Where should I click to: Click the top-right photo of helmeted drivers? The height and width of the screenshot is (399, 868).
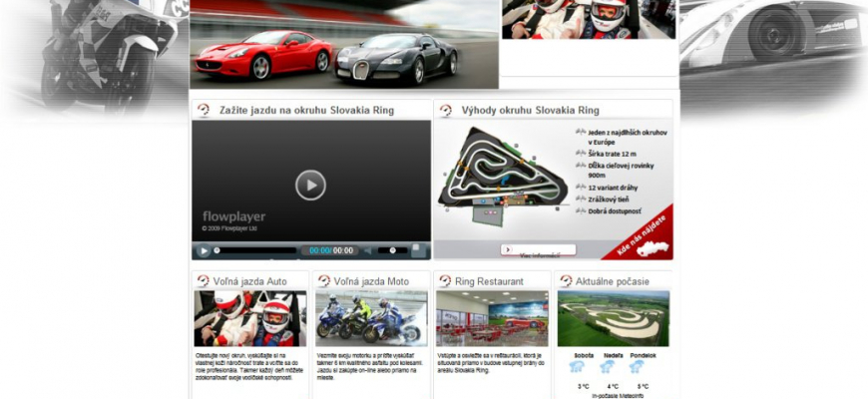click(589, 19)
